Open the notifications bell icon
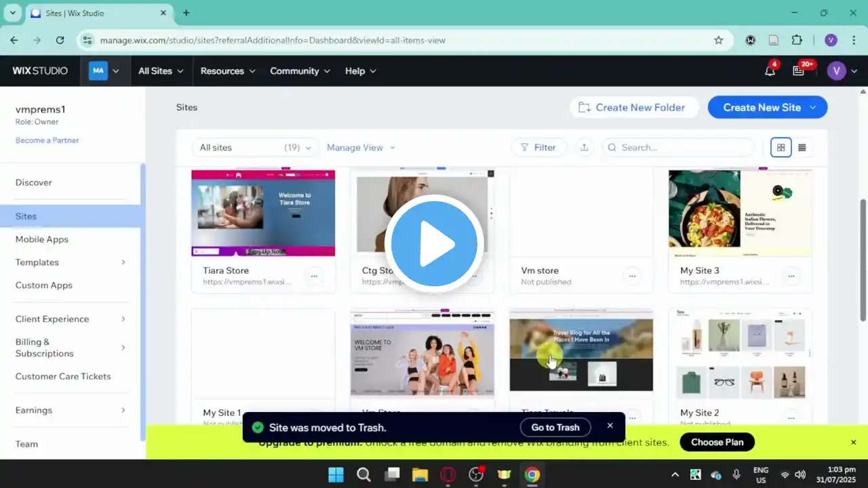 coord(770,71)
